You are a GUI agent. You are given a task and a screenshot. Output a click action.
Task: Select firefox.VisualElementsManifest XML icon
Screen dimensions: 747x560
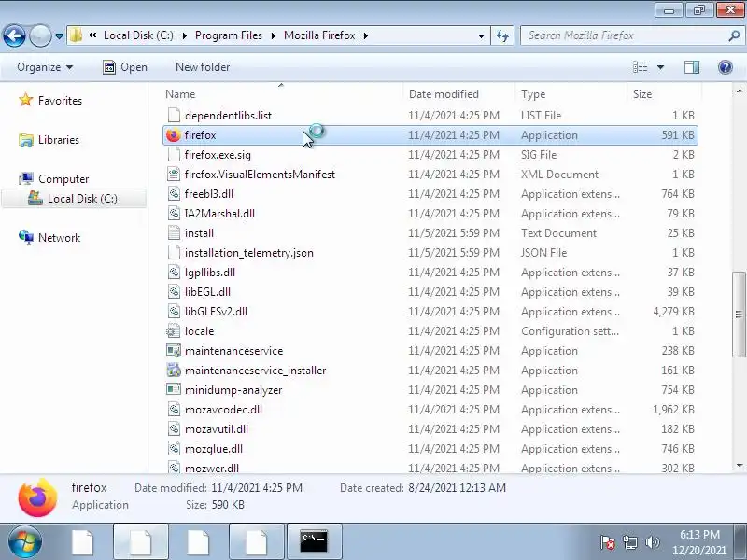coord(174,175)
